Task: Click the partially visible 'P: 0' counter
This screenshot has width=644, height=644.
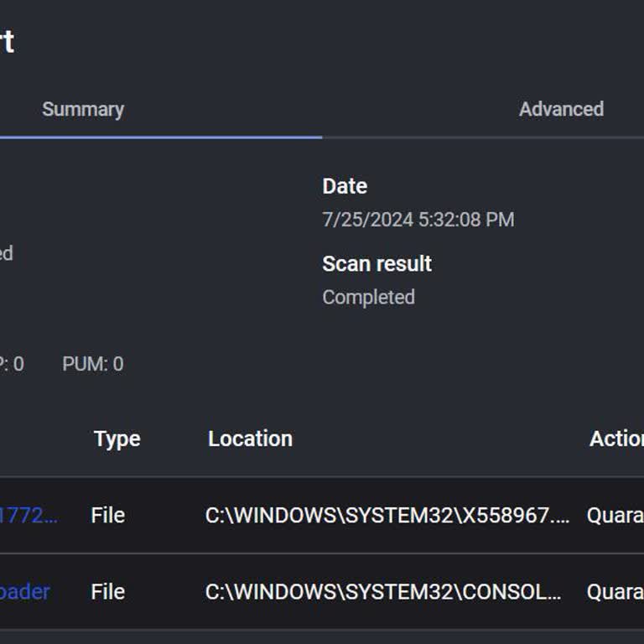Action: [12, 364]
